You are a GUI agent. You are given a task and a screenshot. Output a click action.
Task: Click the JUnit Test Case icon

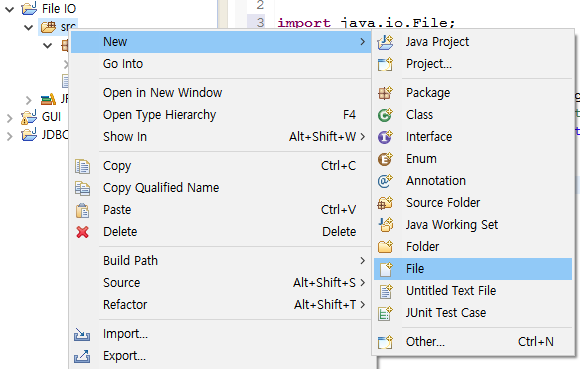point(385,313)
